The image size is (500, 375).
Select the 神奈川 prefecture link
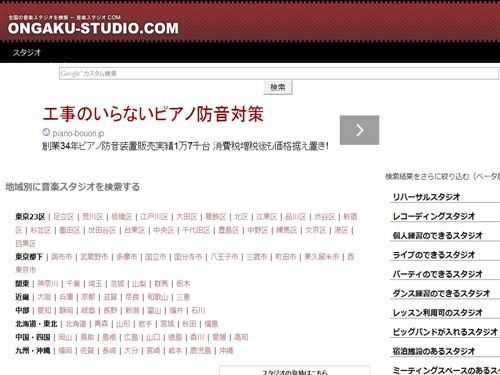(48, 284)
